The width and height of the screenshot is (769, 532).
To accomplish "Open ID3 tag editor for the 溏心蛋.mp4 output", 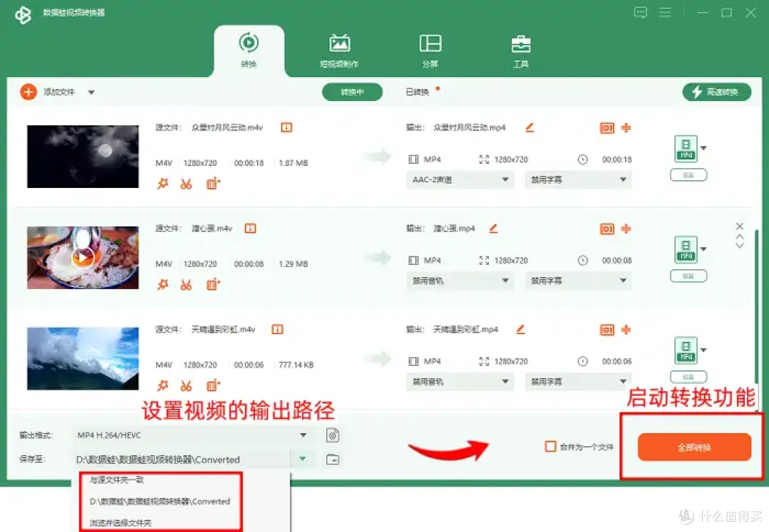I will 607,229.
